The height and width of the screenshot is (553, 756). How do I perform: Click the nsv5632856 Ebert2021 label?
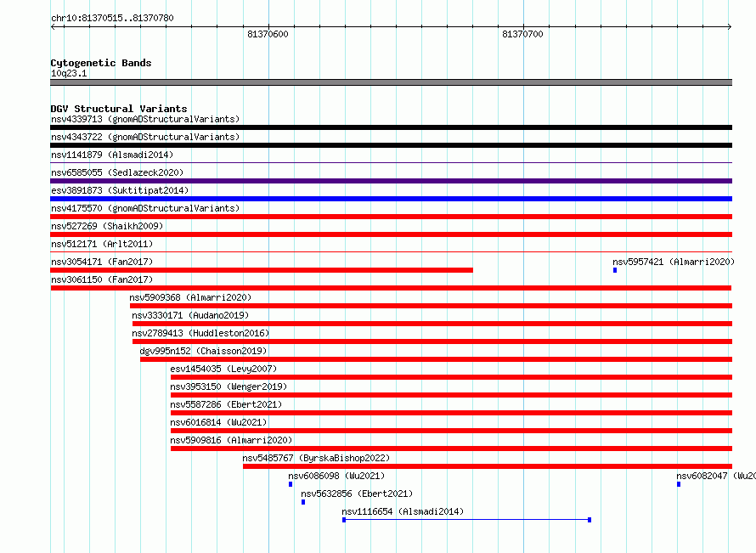coord(357,494)
